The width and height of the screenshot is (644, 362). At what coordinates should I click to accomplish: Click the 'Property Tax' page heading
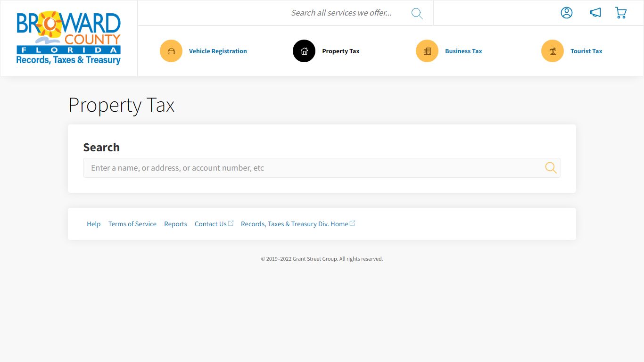(122, 105)
